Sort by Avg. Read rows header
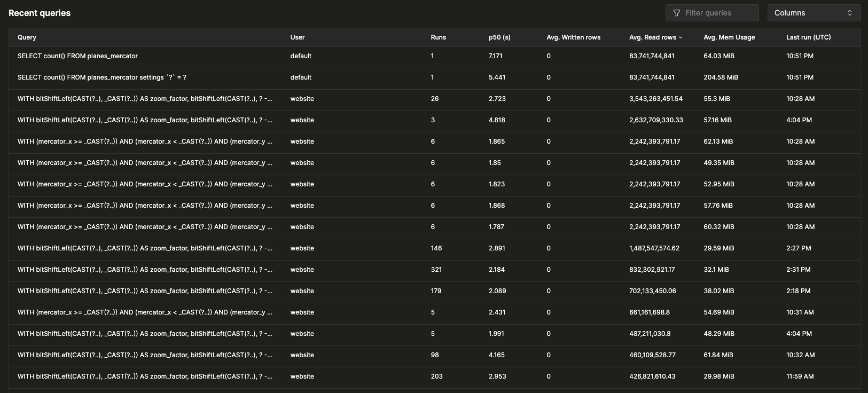 tap(652, 37)
